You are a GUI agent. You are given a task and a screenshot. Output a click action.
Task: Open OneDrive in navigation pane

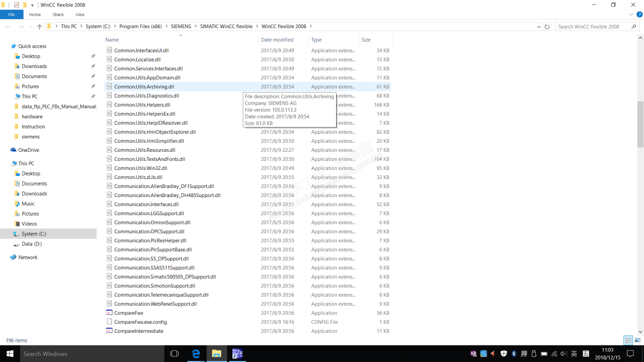[28, 150]
